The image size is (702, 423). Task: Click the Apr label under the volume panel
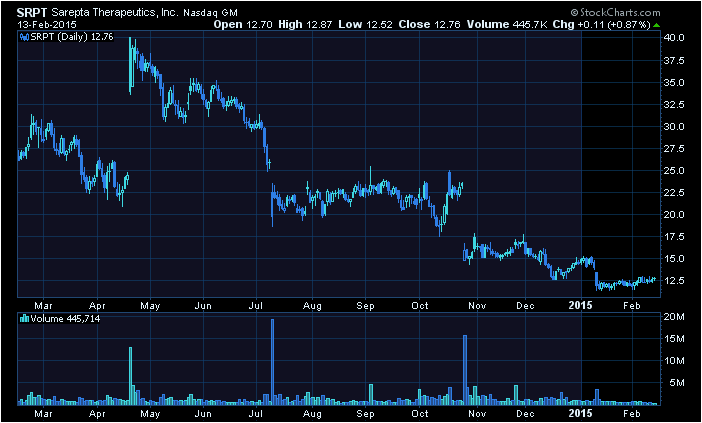(x=97, y=414)
